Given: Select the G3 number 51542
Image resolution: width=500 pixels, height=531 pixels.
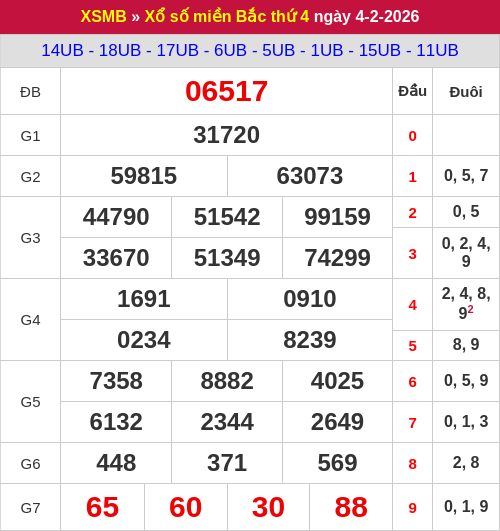Looking at the screenshot, I should [x=227, y=217].
